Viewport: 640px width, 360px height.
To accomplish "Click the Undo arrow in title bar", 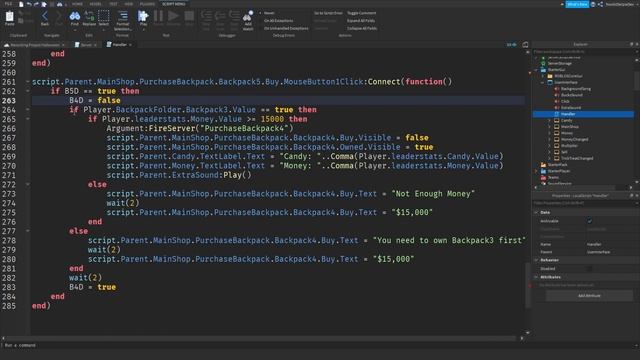I will click(29, 4).
